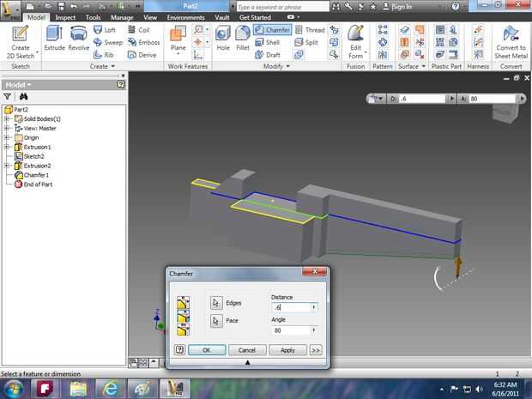
Task: Open the Model browser dropdown
Action: (x=19, y=84)
